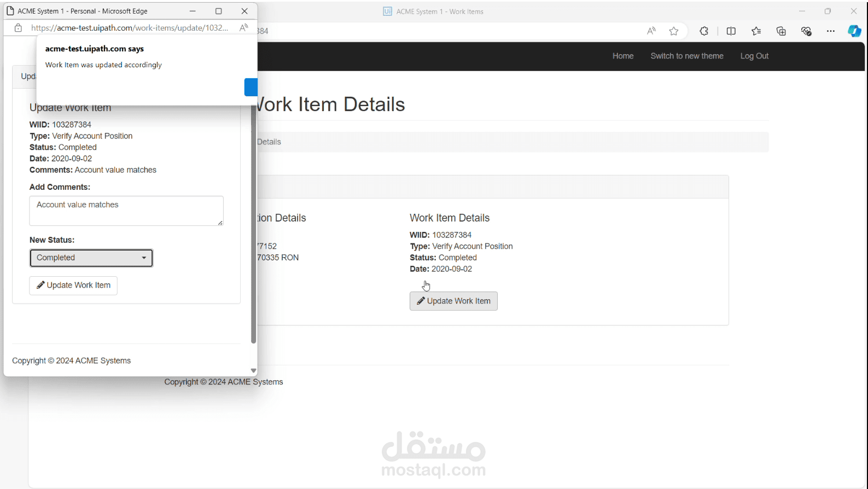The width and height of the screenshot is (868, 489).
Task: Click the lock site info icon in popup window
Action: (18, 28)
